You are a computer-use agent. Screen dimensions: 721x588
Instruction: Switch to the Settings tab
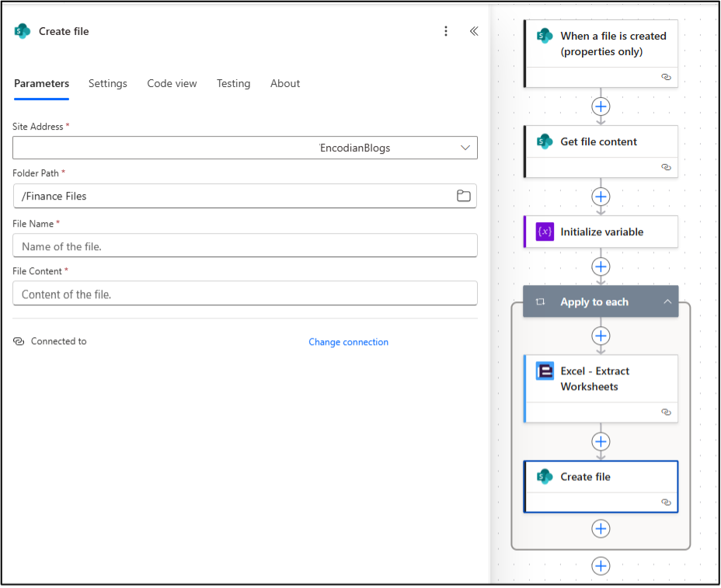pos(108,83)
